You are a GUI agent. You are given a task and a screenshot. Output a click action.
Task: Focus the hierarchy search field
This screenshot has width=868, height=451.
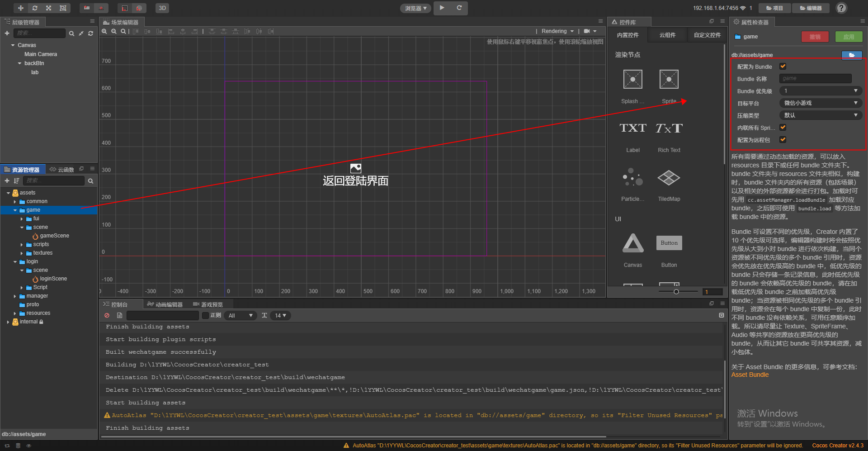coord(40,33)
